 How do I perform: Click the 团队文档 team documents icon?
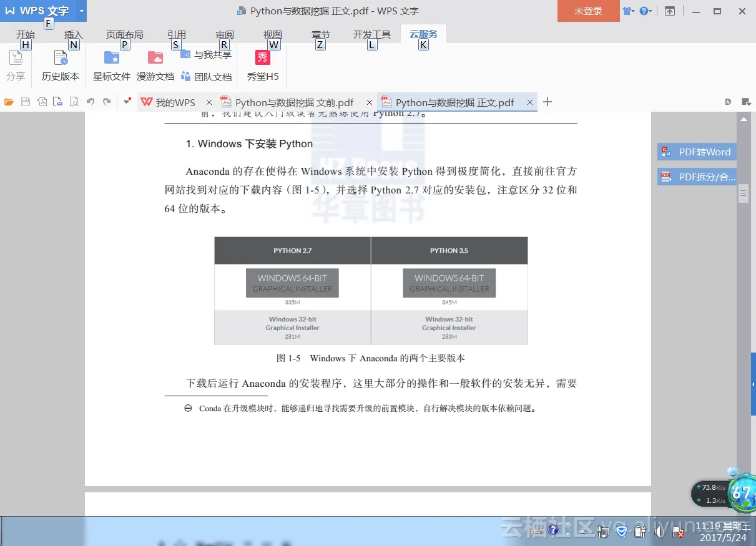point(186,77)
